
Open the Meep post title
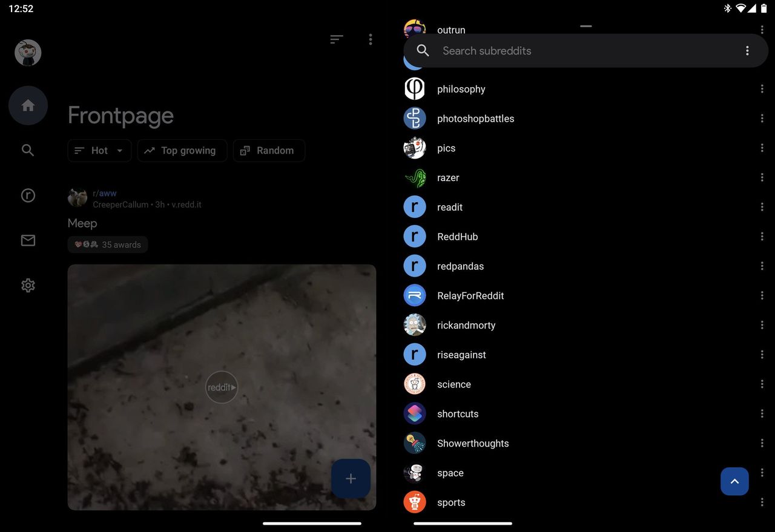82,223
